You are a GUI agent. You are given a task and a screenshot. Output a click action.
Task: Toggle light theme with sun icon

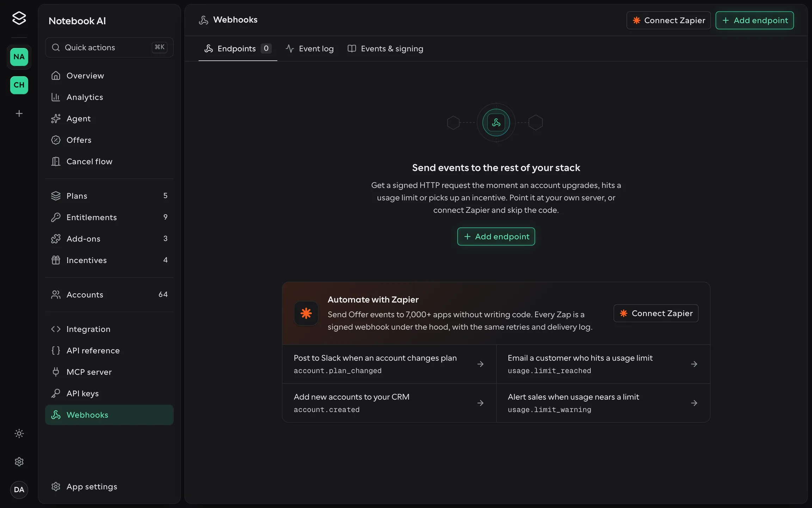click(19, 433)
